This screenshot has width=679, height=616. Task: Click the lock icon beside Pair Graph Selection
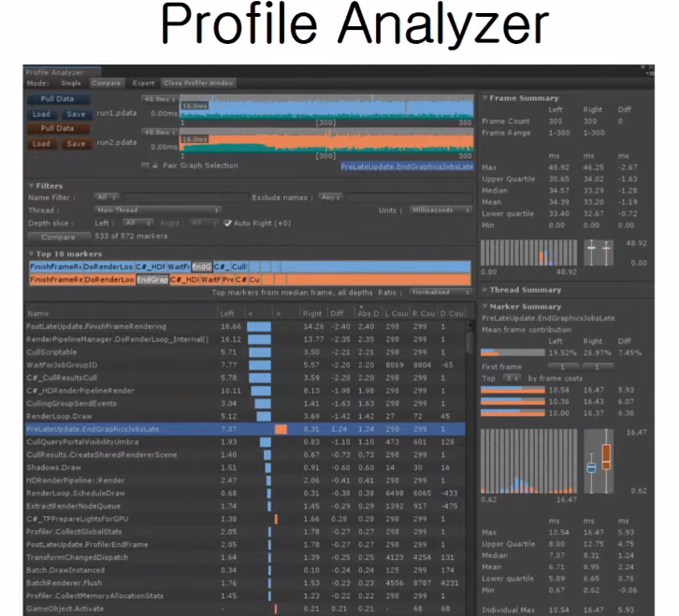point(155,165)
